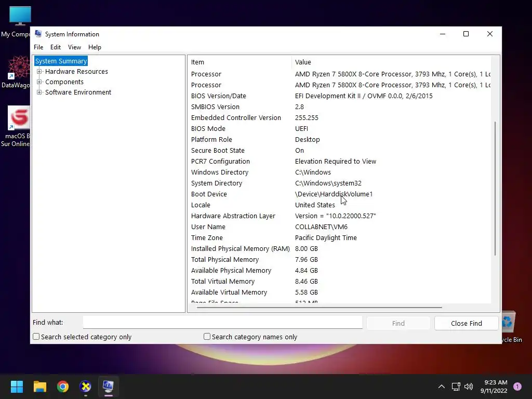Expand the Software Environment node
The image size is (532, 399).
click(39, 92)
